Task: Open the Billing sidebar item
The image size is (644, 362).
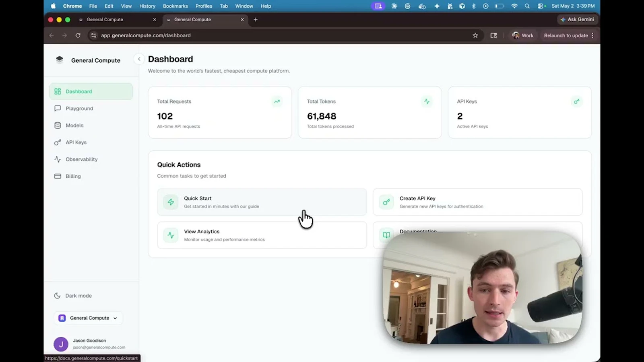Action: tap(91, 176)
